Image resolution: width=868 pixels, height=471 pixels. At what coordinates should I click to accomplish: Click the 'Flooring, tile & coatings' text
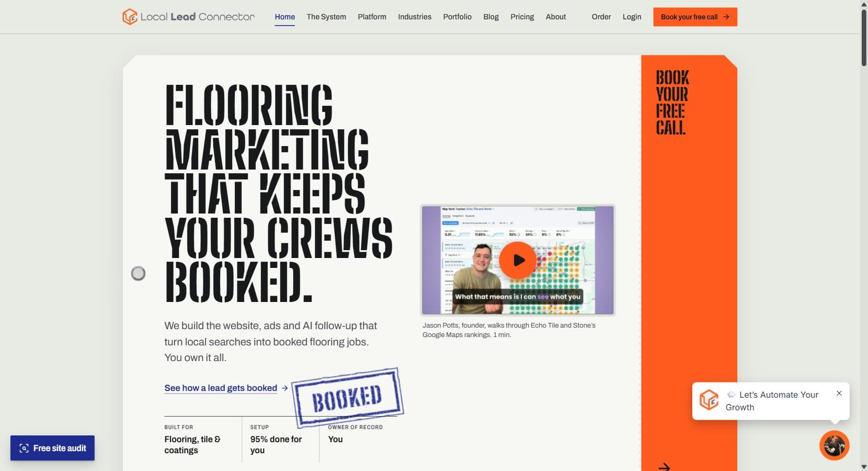tap(192, 445)
